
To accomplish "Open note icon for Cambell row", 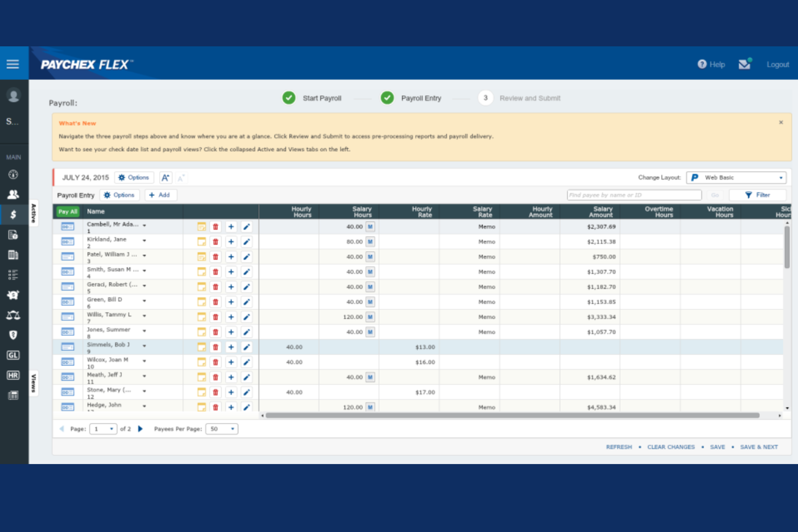I will point(202,227).
